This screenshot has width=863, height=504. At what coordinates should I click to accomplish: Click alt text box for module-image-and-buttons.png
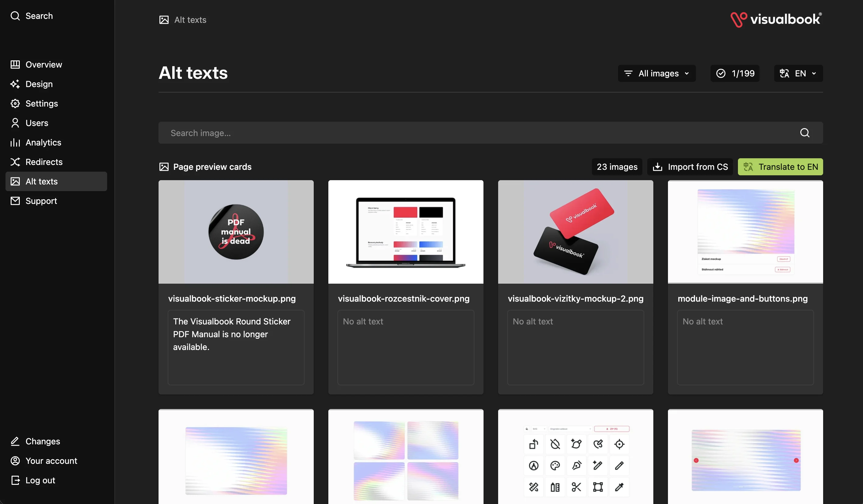click(745, 348)
